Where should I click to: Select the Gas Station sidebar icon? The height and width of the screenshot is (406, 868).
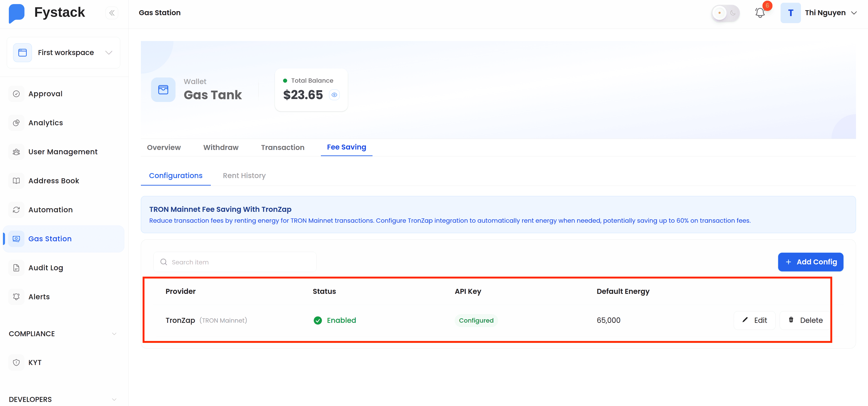pos(16,238)
